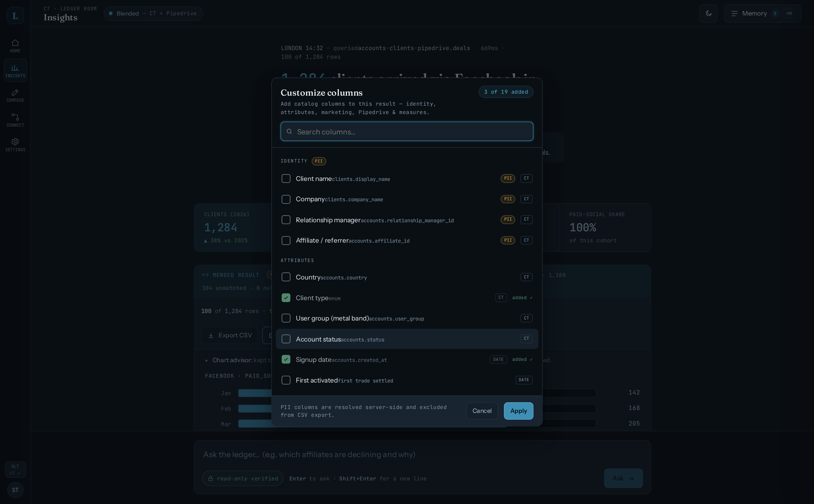
Task: Uncheck the Client type column
Action: coord(286,298)
